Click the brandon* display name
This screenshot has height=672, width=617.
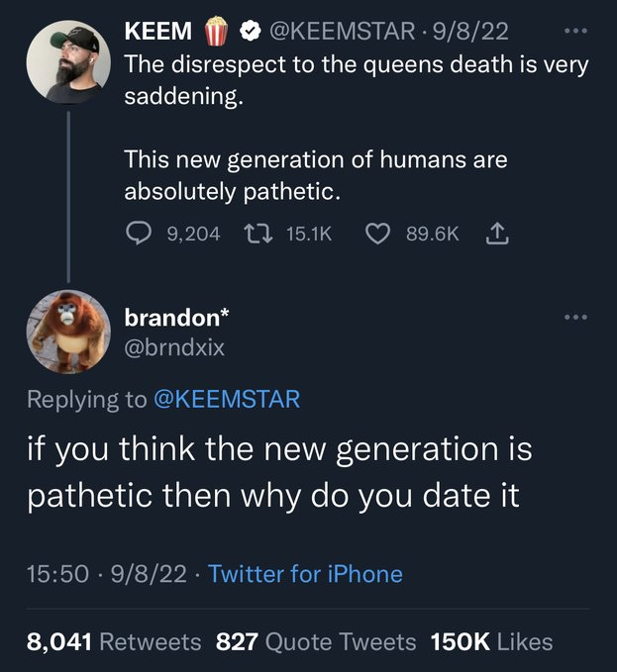pos(176,317)
